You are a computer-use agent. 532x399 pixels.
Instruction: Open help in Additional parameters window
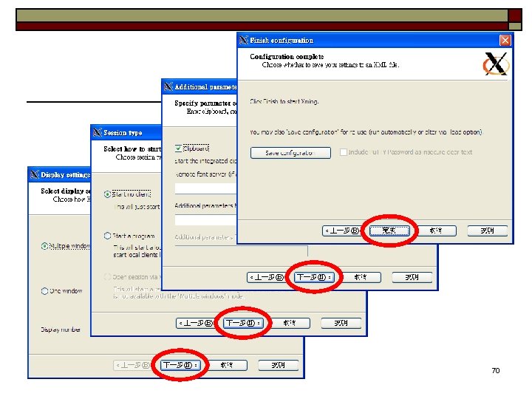tap(412, 277)
